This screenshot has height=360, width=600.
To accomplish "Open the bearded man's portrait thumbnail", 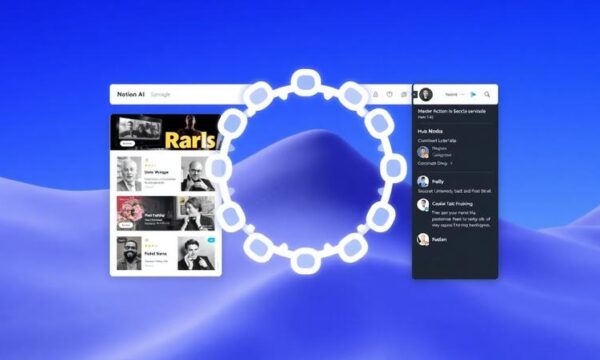I will [129, 253].
